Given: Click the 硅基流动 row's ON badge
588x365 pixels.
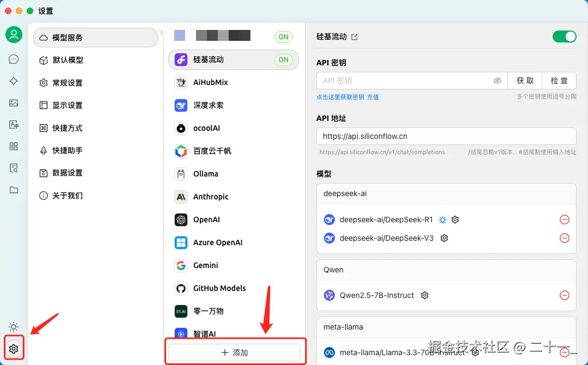Looking at the screenshot, I should (x=284, y=59).
